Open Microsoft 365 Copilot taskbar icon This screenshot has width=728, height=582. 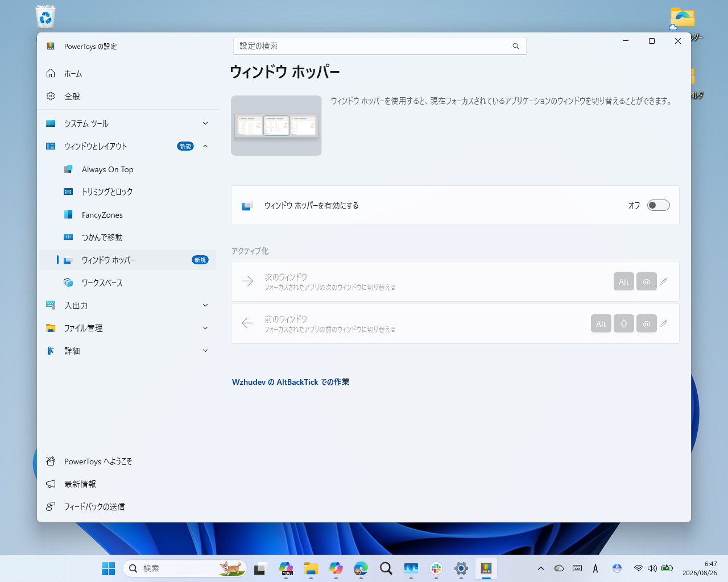click(286, 568)
